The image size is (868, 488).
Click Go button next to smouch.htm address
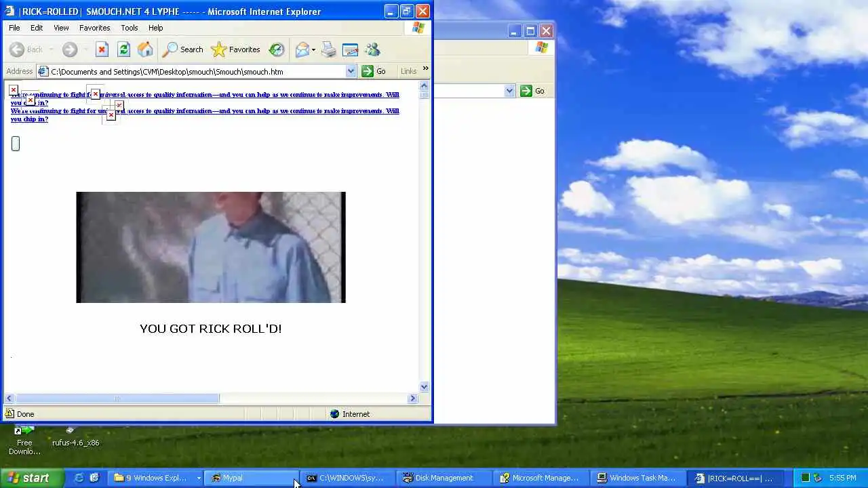pos(374,71)
